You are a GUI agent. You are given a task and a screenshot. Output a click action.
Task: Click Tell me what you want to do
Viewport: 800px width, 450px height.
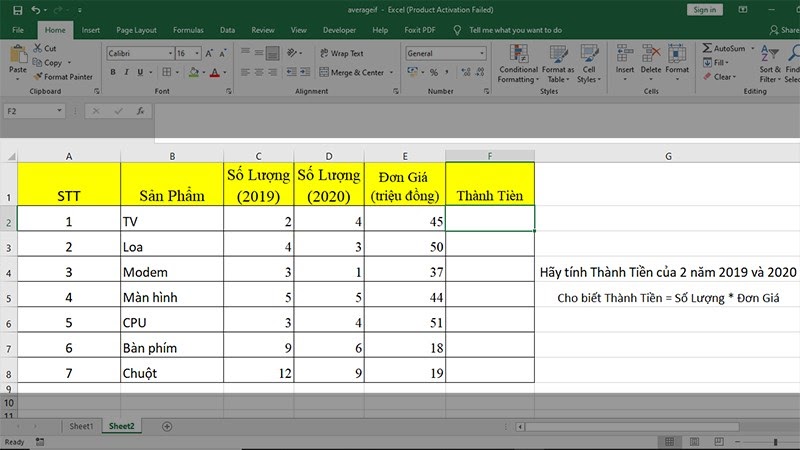(x=515, y=30)
